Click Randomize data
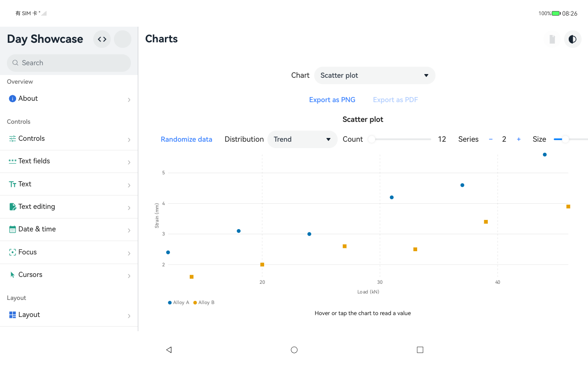Screen dimensions: 588x368 click(x=187, y=139)
